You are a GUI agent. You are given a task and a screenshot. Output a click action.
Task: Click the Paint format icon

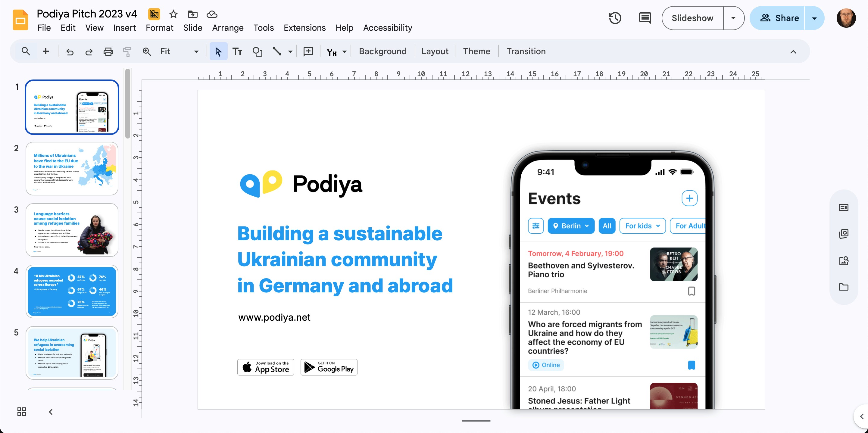click(x=127, y=51)
